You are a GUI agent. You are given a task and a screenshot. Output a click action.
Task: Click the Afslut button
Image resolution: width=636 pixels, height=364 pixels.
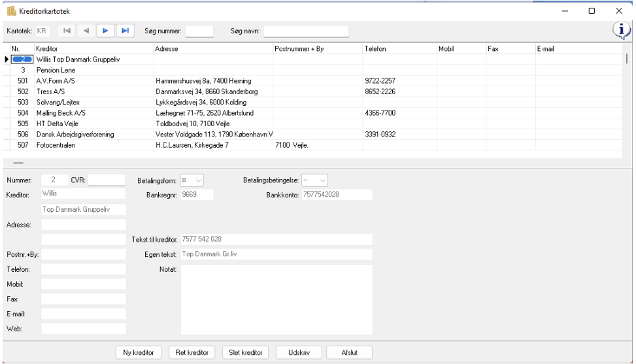[x=349, y=353]
